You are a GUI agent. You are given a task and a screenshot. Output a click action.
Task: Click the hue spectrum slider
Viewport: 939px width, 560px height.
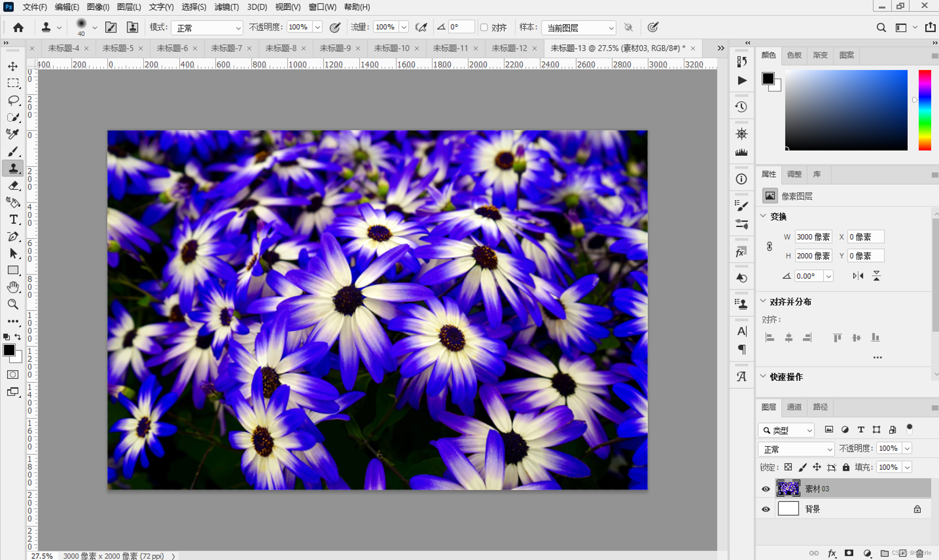[925, 110]
